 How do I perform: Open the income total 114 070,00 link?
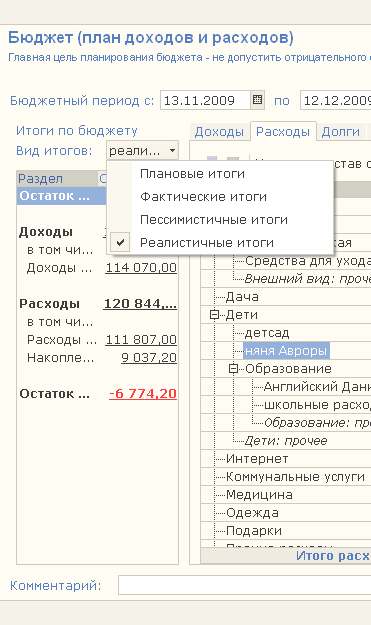[141, 267]
